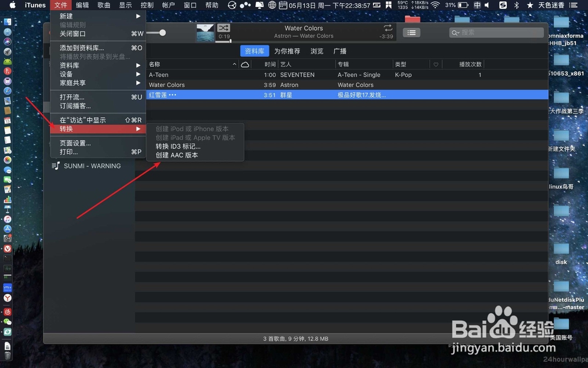
Task: Open App Store icon in Dock
Action: (x=8, y=228)
